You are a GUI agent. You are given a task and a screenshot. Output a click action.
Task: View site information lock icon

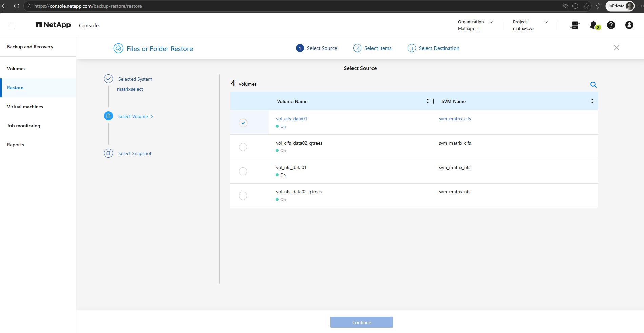(x=29, y=6)
